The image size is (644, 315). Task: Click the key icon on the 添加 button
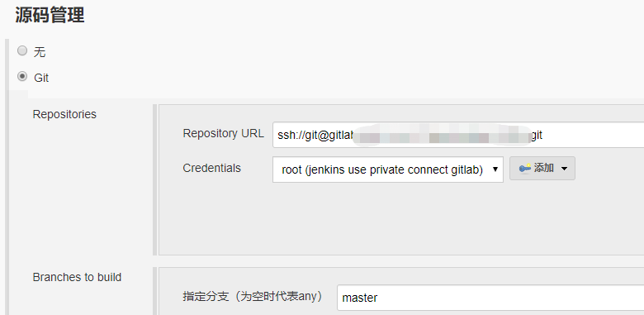525,168
